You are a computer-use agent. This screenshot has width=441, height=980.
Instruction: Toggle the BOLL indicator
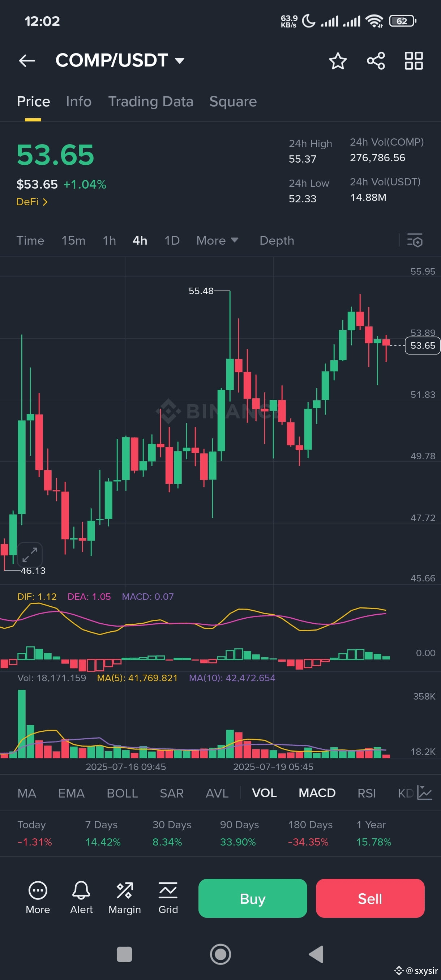(x=122, y=793)
